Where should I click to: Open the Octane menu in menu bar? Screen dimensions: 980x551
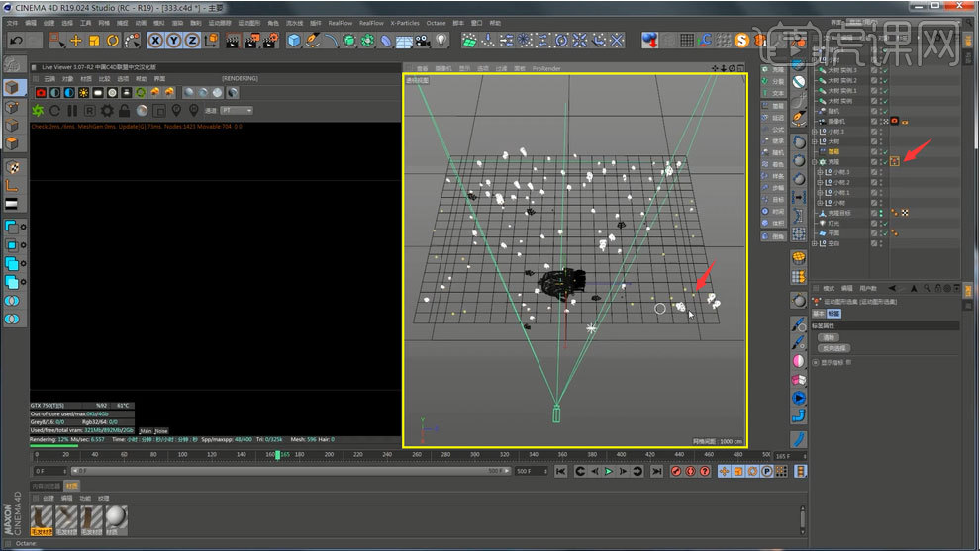click(437, 22)
